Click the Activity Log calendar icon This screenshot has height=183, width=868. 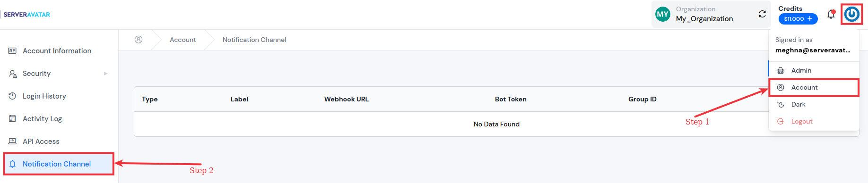[12, 118]
